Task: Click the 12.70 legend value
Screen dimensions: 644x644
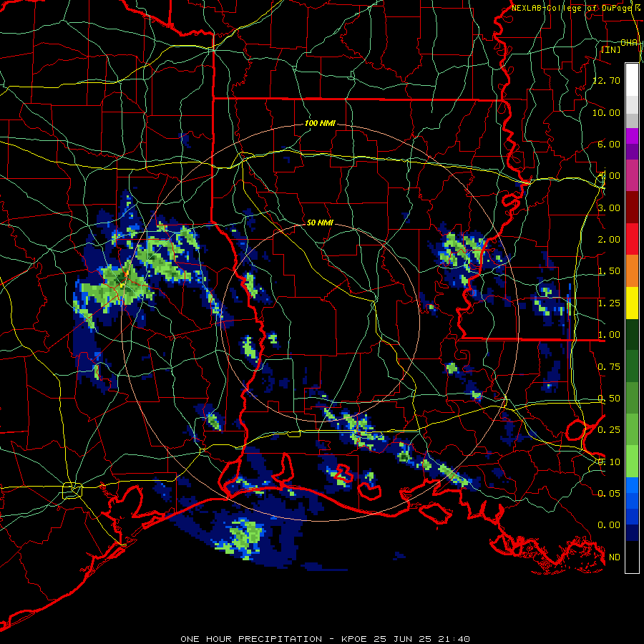Action: coord(607,80)
